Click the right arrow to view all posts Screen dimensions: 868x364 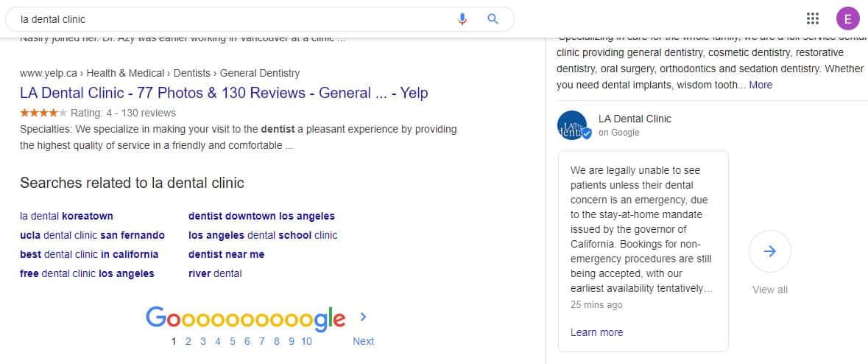click(x=769, y=251)
